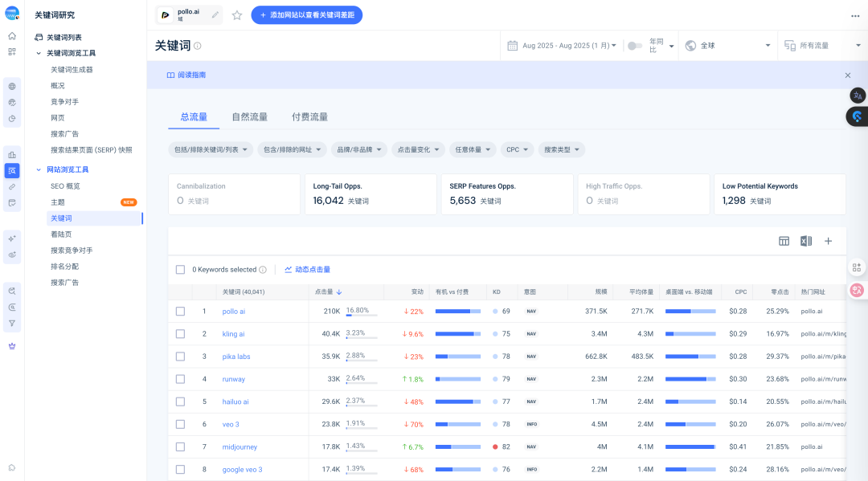Click the pink floating icon on right edge
Image resolution: width=868 pixels, height=481 pixels.
(857, 290)
